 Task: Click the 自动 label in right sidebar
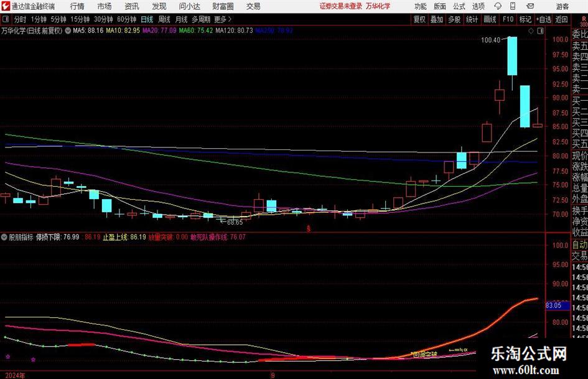point(580,245)
